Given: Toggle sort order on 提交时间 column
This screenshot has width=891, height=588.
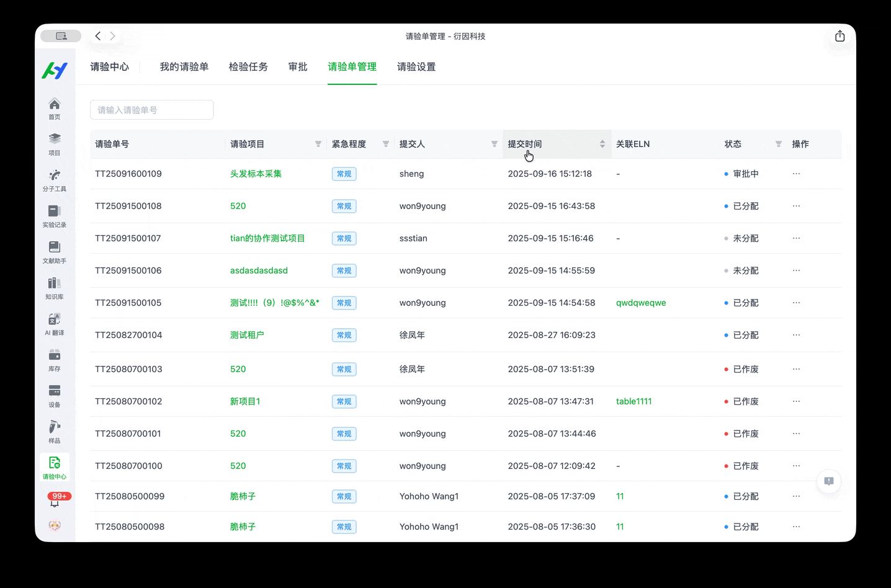Looking at the screenshot, I should 602,144.
